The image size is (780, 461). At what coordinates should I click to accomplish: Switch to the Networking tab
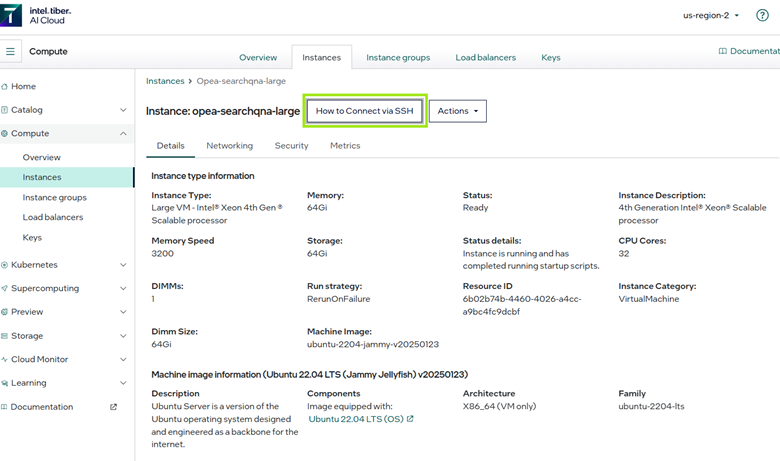coord(229,146)
